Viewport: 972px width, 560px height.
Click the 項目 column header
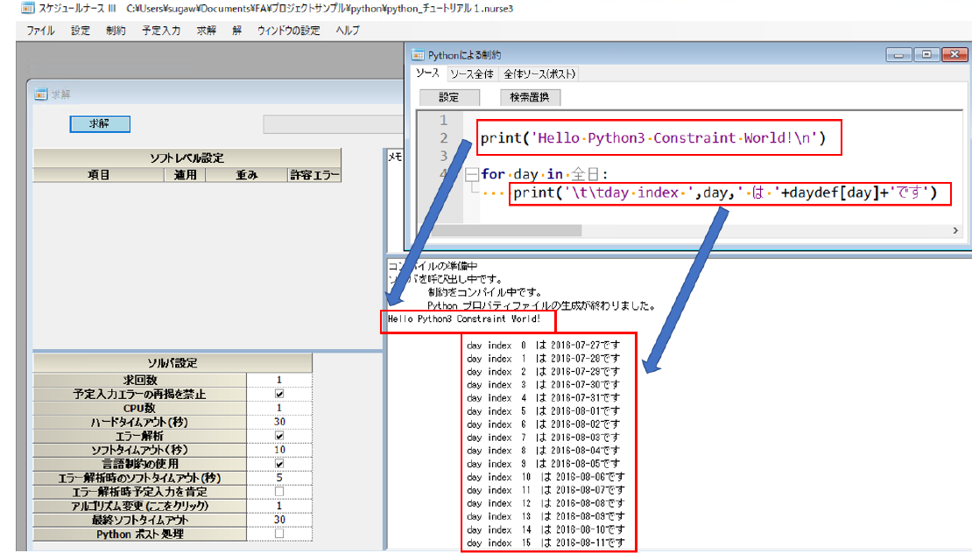pyautogui.click(x=99, y=175)
